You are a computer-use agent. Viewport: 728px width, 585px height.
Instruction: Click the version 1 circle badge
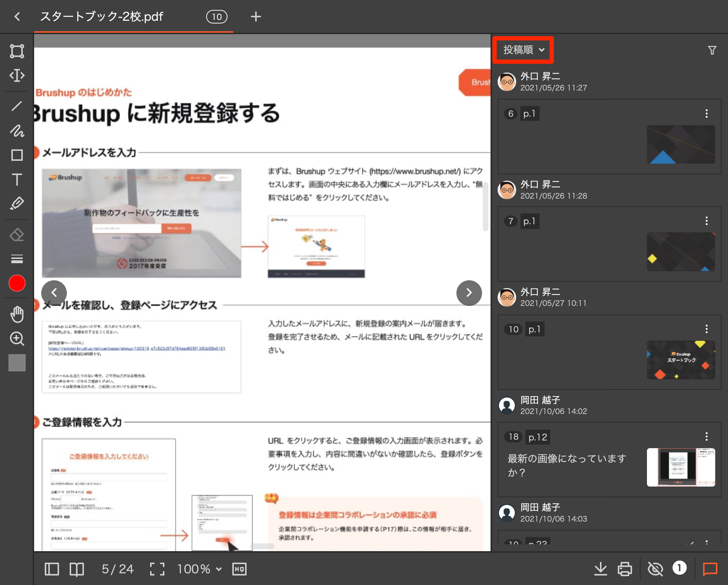[x=679, y=568]
